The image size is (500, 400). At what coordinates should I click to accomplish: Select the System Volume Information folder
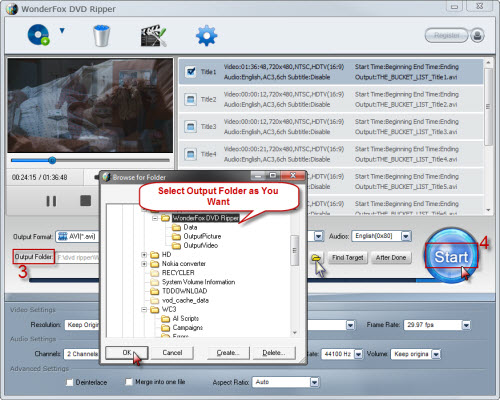[198, 282]
